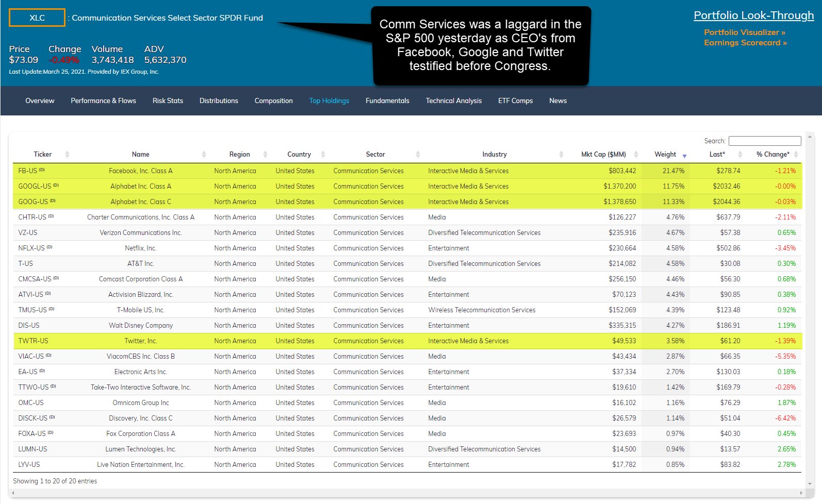This screenshot has height=504, width=822.
Task: Select the T-US ticker cell
Action: click(26, 264)
